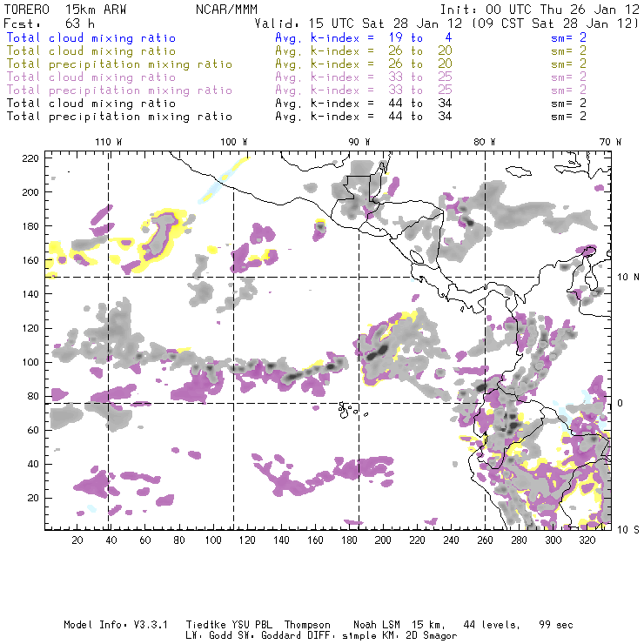Screen dimensions: 644x644
Task: Click the '0' equator latitude label
Action: click(620, 404)
